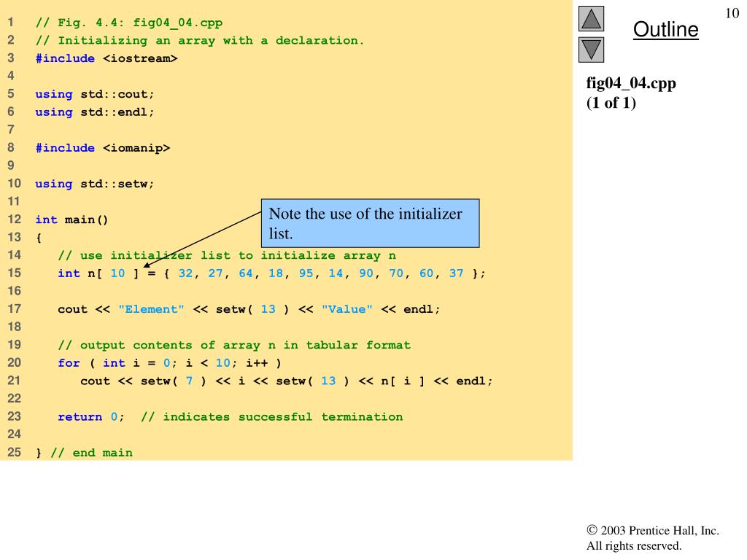Click the '© 2003 Prentice Hall, Inc.' copyright text
Viewport: 747px width, 560px height.
coord(653,531)
